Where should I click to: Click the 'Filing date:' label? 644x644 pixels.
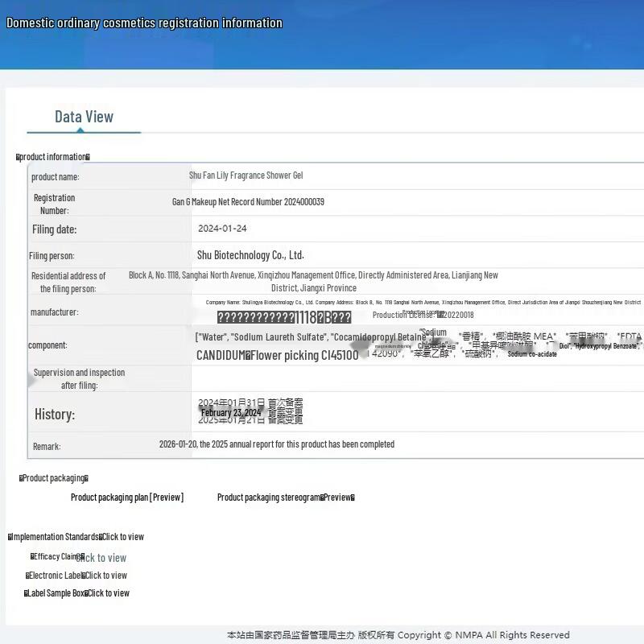point(55,229)
